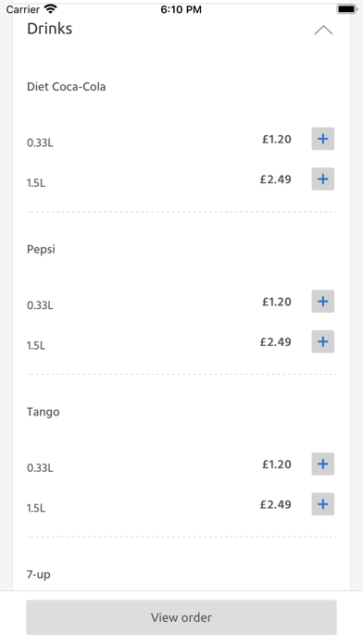Add Diet Coca-Cola 0.33L to the order

pyautogui.click(x=322, y=139)
